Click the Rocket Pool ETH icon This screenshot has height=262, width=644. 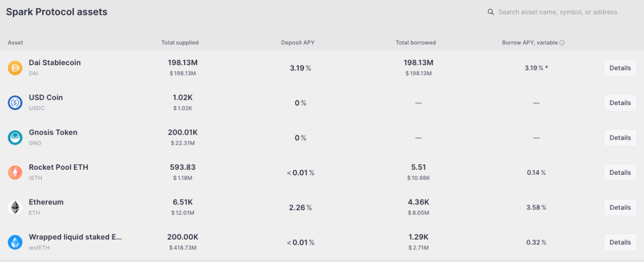(x=15, y=173)
